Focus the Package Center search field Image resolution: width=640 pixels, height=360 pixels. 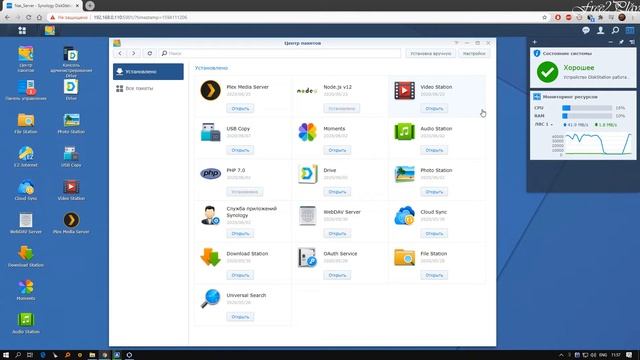(x=280, y=53)
